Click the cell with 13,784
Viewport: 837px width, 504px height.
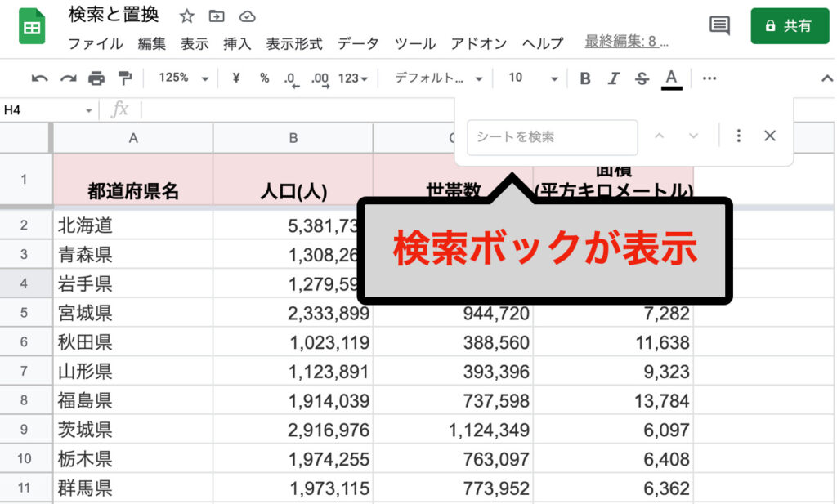point(613,400)
